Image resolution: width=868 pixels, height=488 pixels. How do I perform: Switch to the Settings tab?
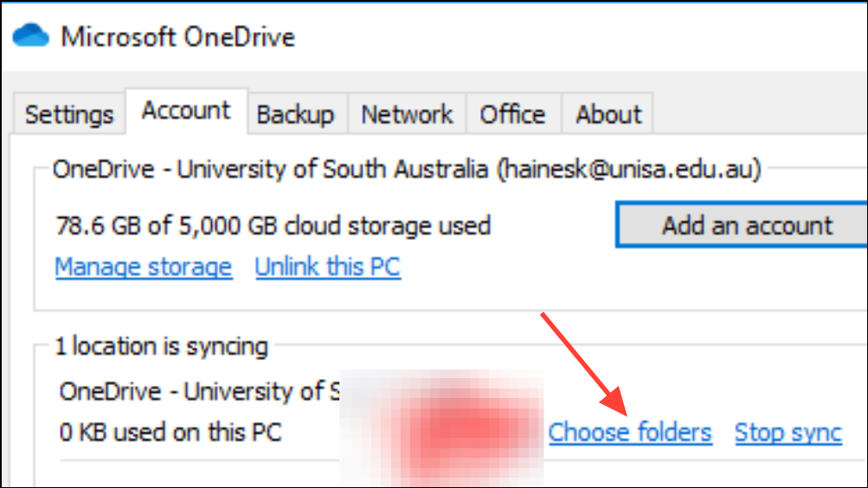coord(69,114)
